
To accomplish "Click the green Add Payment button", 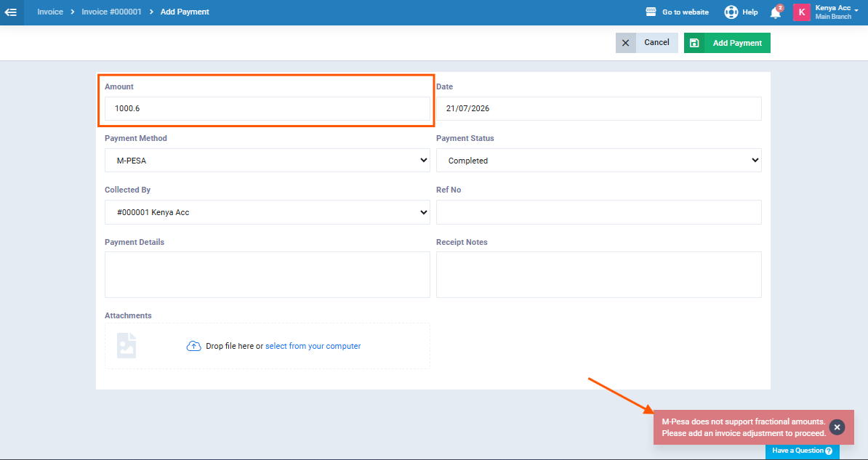I will click(728, 43).
